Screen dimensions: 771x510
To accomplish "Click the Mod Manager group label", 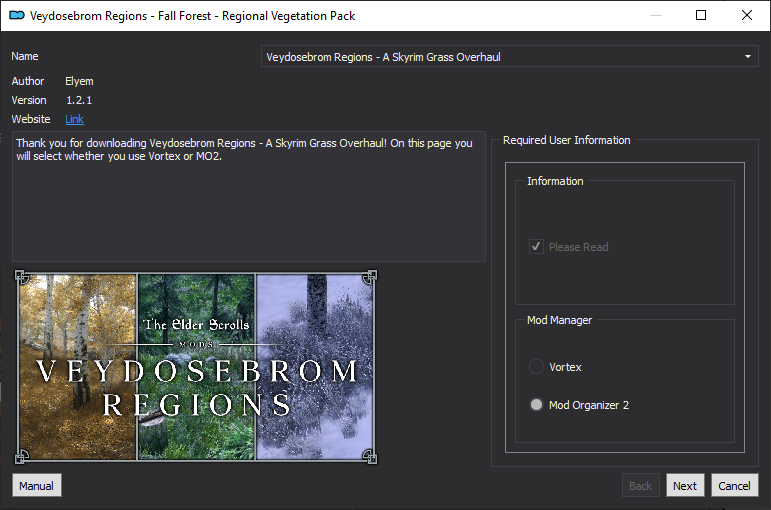I will 560,320.
